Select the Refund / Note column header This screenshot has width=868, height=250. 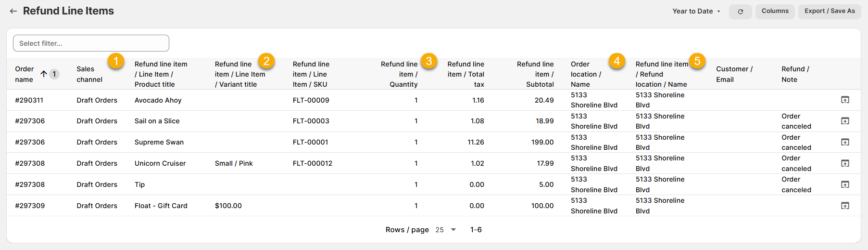pos(795,74)
